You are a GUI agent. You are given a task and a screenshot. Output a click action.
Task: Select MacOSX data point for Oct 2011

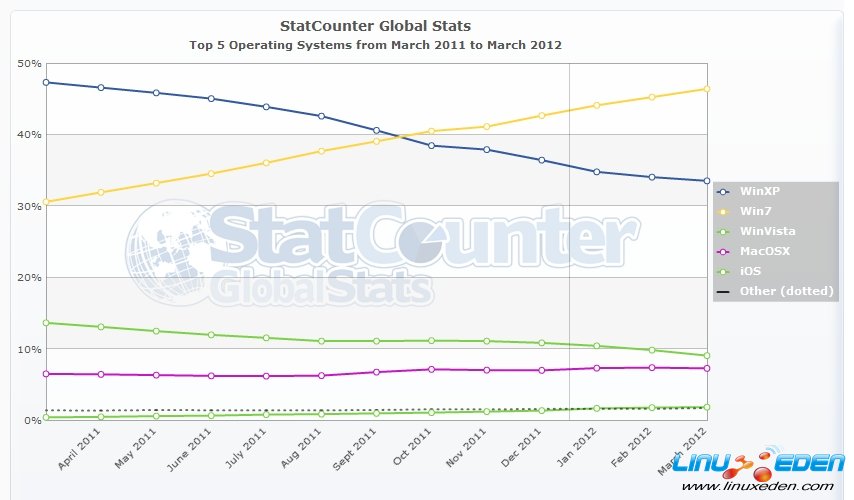click(431, 369)
